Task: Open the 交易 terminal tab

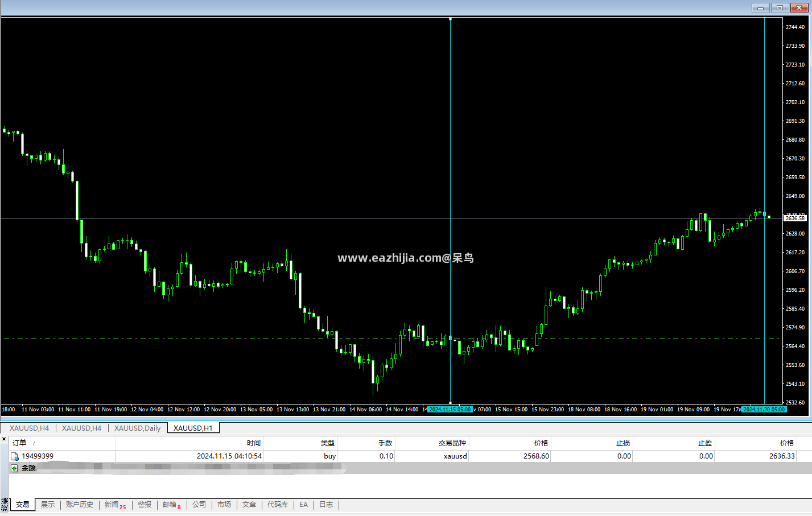Action: point(23,505)
